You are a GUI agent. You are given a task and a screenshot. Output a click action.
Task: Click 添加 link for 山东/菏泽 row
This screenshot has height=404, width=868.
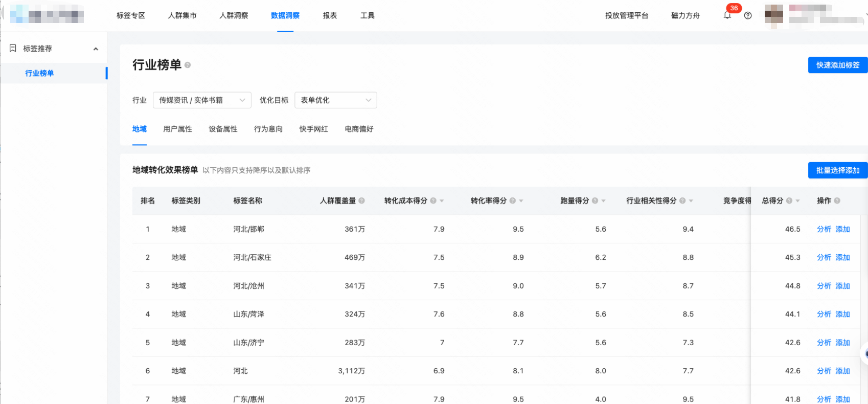coord(842,314)
